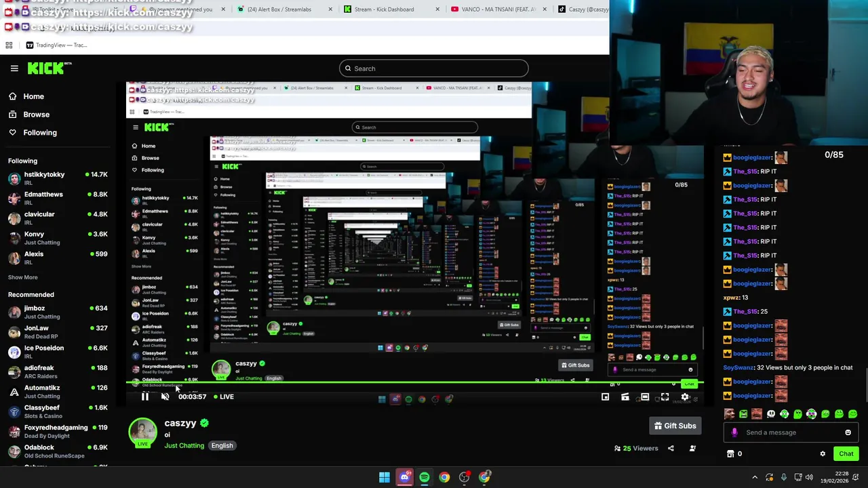Toggle picture-in-picture mode

coord(606,397)
